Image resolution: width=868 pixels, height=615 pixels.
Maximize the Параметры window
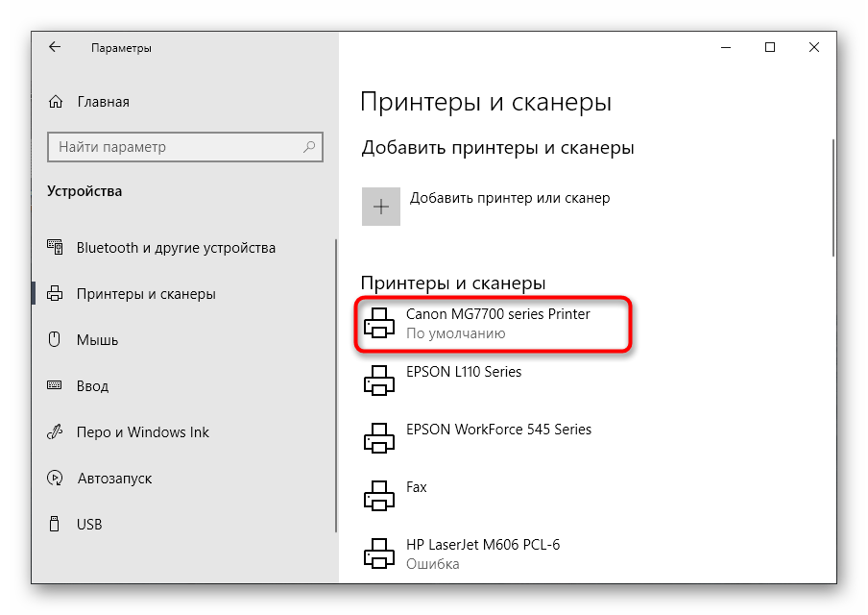tap(770, 47)
